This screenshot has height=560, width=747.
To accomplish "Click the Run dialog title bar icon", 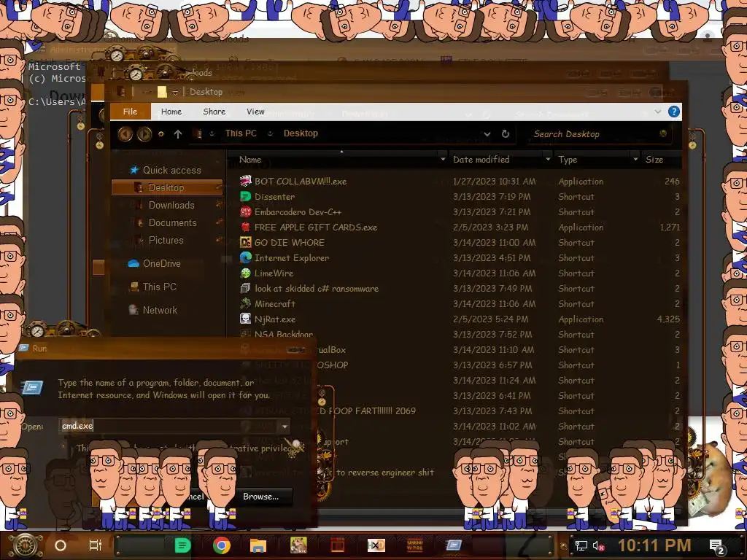I will tap(24, 348).
